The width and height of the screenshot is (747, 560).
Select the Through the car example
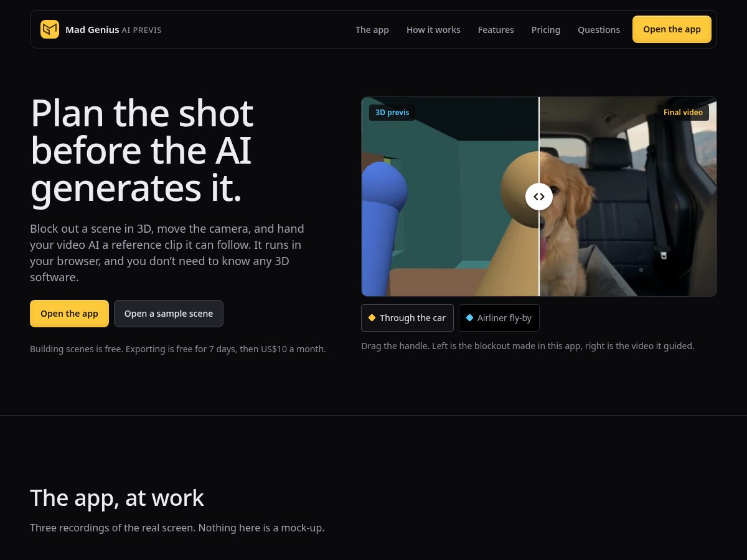[x=407, y=318]
